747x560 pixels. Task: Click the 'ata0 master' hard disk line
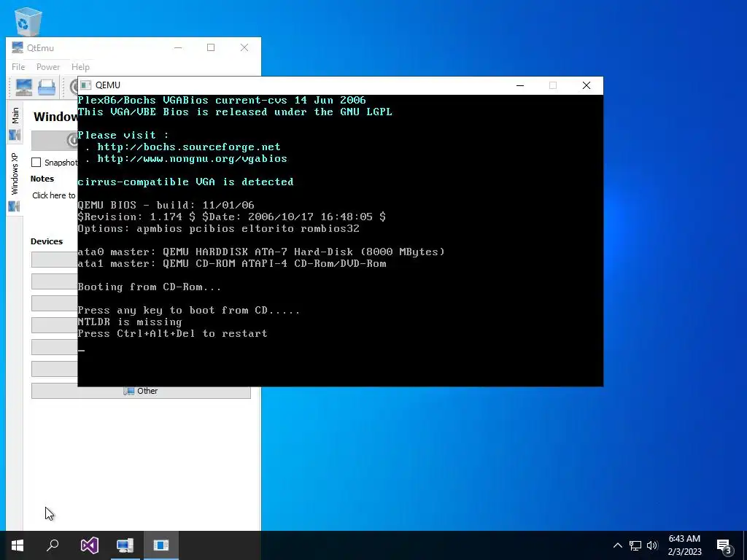[x=261, y=252]
